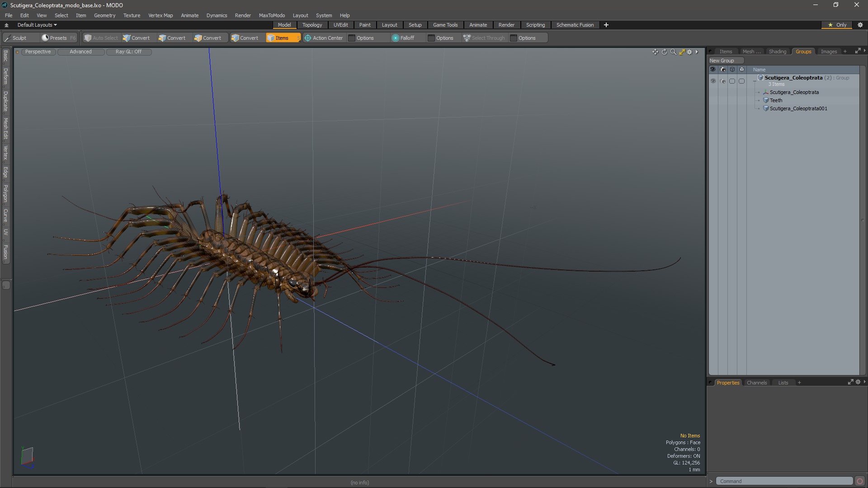The image size is (868, 488).
Task: Toggle Options checkbox beside Falloff
Action: click(431, 38)
